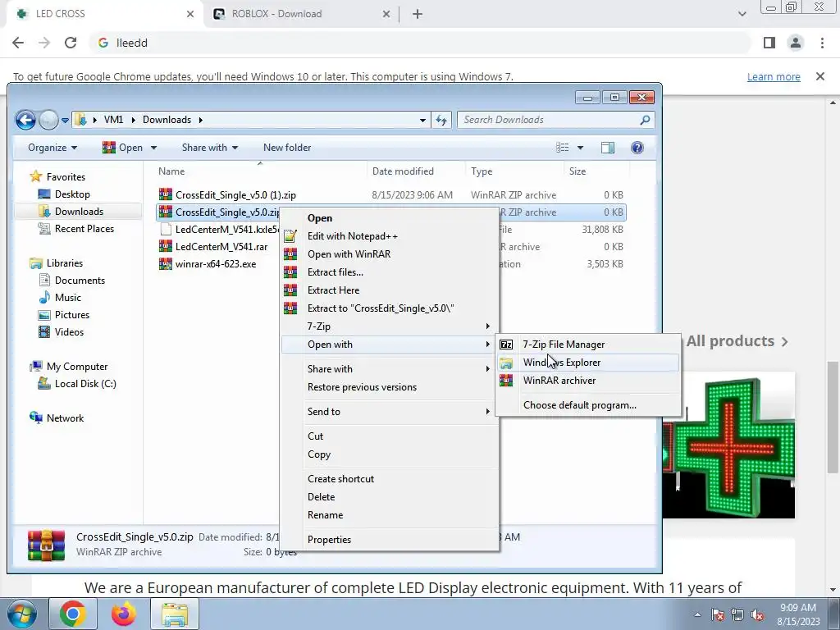Image resolution: width=840 pixels, height=630 pixels.
Task: Sort by Date modified column header
Action: [403, 171]
